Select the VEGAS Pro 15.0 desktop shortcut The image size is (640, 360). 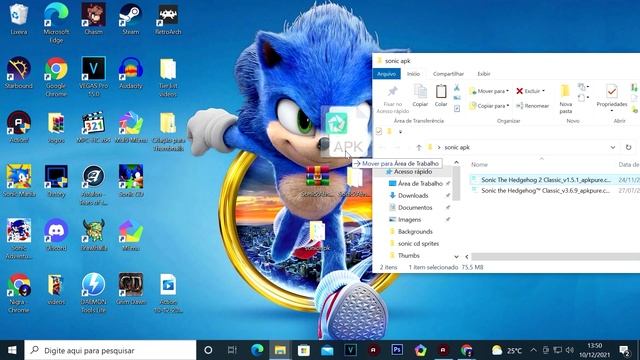click(x=93, y=77)
